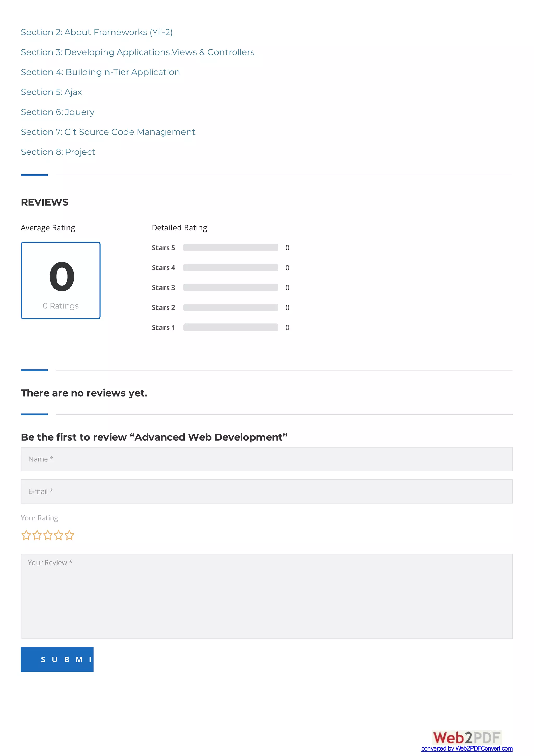Click the Stars 4 rating bar
The image size is (534, 756).
[x=231, y=267]
